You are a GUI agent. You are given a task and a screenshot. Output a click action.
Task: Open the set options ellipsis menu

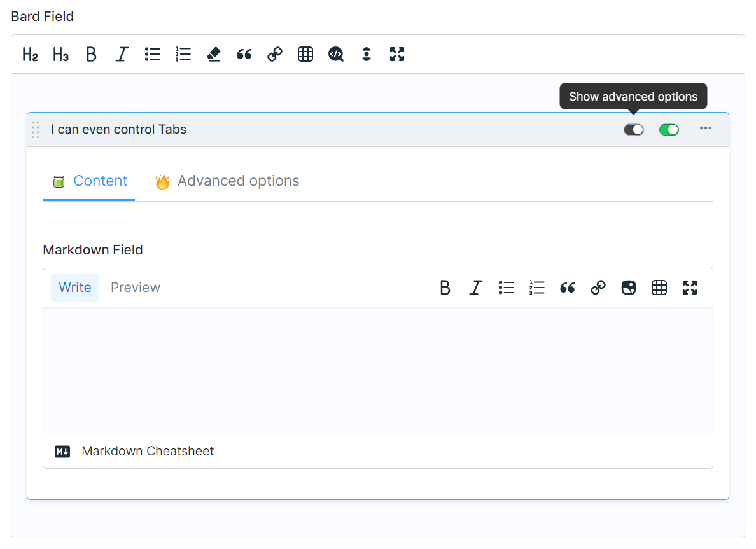tap(705, 129)
